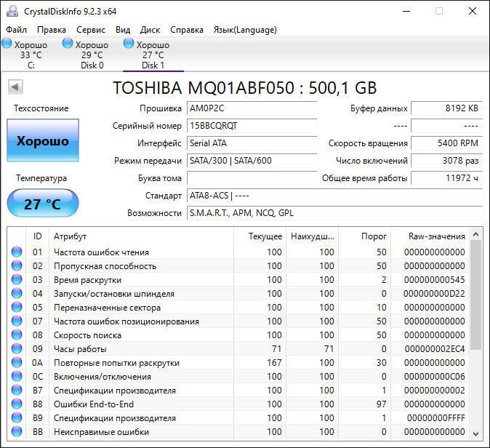Click status icon for attribute B8 End-to-End
This screenshot has width=490, height=448.
click(17, 404)
